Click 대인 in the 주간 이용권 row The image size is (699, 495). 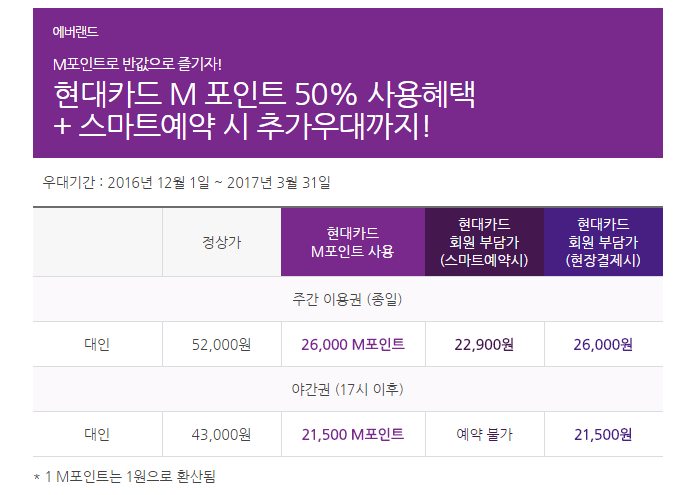97,344
